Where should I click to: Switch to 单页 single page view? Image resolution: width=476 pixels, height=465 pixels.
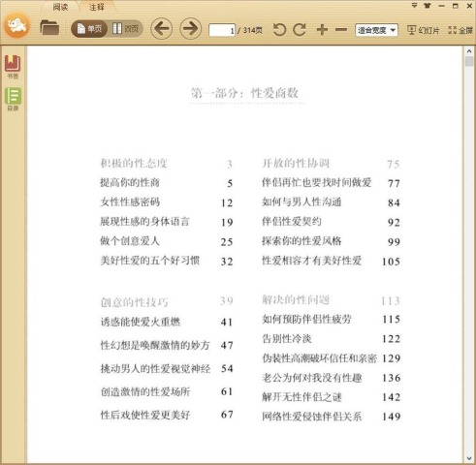coord(89,29)
